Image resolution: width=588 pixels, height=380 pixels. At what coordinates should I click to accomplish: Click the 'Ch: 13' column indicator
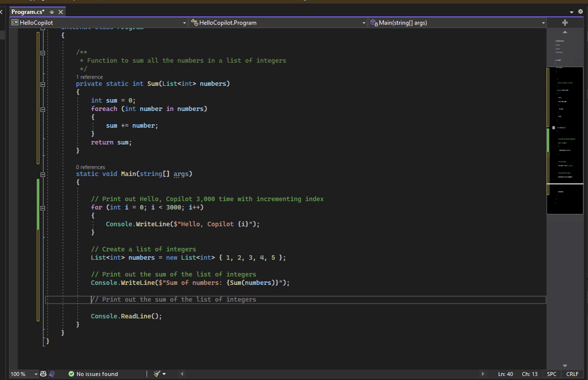pyautogui.click(x=530, y=374)
